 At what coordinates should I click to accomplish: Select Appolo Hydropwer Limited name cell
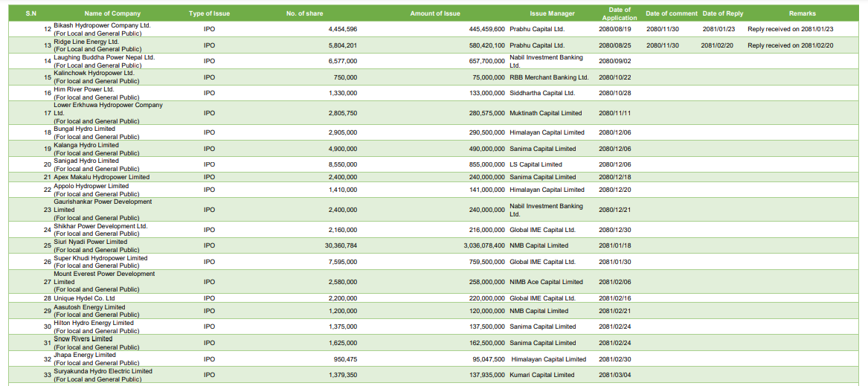[x=97, y=190]
